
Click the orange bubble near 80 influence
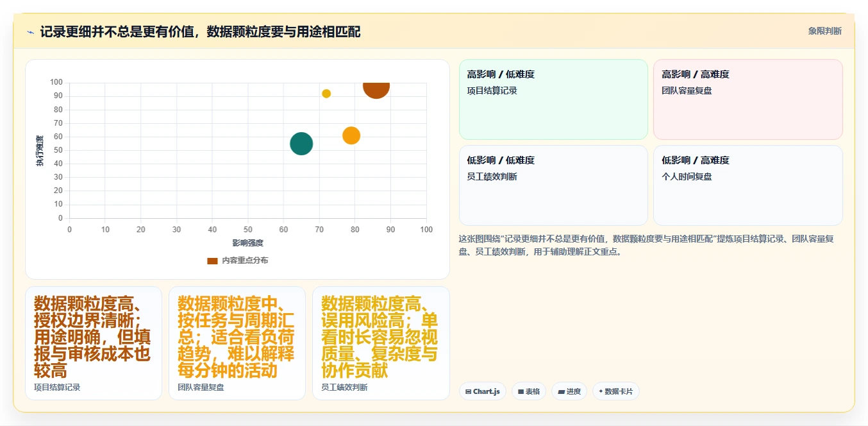(351, 135)
